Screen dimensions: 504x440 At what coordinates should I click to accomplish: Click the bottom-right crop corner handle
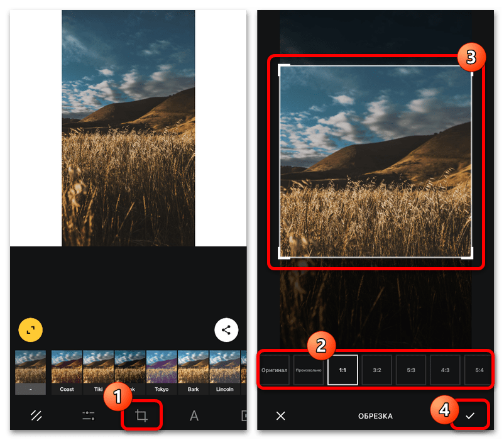click(470, 256)
